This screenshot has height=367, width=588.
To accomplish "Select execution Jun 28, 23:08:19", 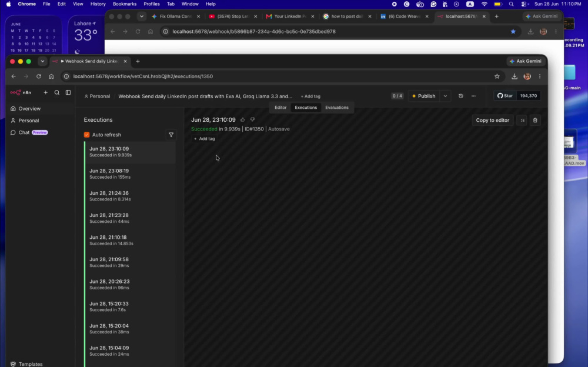I will point(130,174).
